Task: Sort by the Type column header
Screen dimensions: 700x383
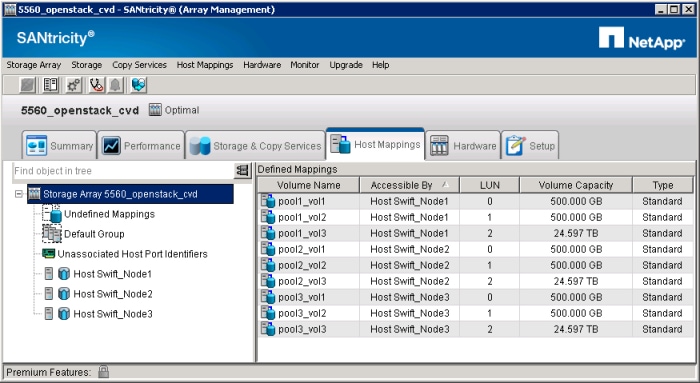Action: [x=663, y=185]
